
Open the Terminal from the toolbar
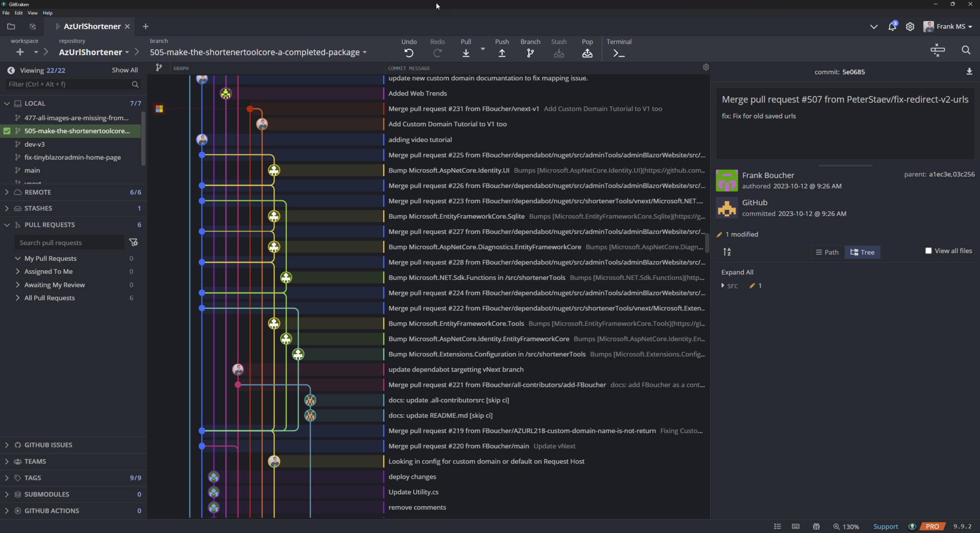click(x=618, y=53)
